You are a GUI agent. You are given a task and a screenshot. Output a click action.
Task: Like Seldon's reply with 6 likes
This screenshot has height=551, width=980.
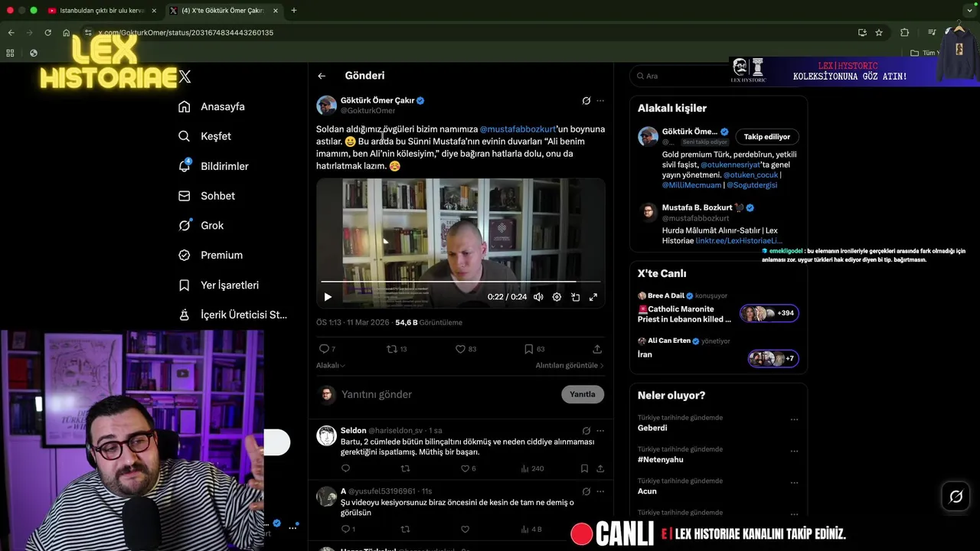click(468, 468)
